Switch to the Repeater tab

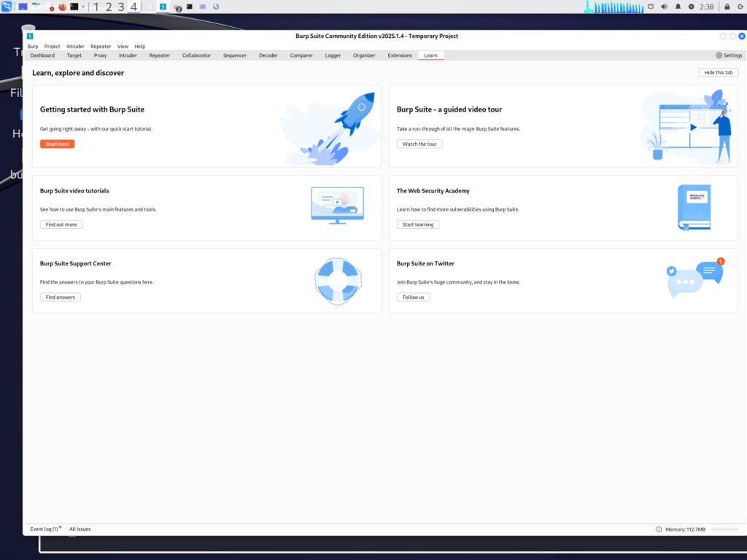(x=159, y=55)
